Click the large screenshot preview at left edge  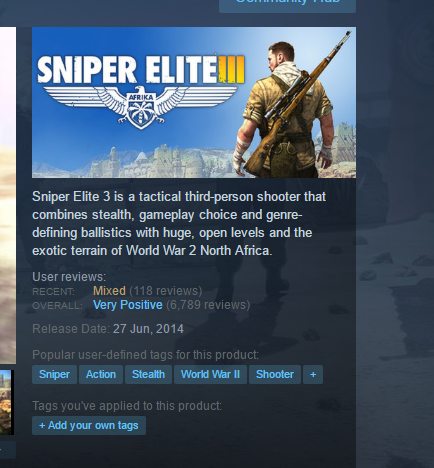tap(8, 196)
